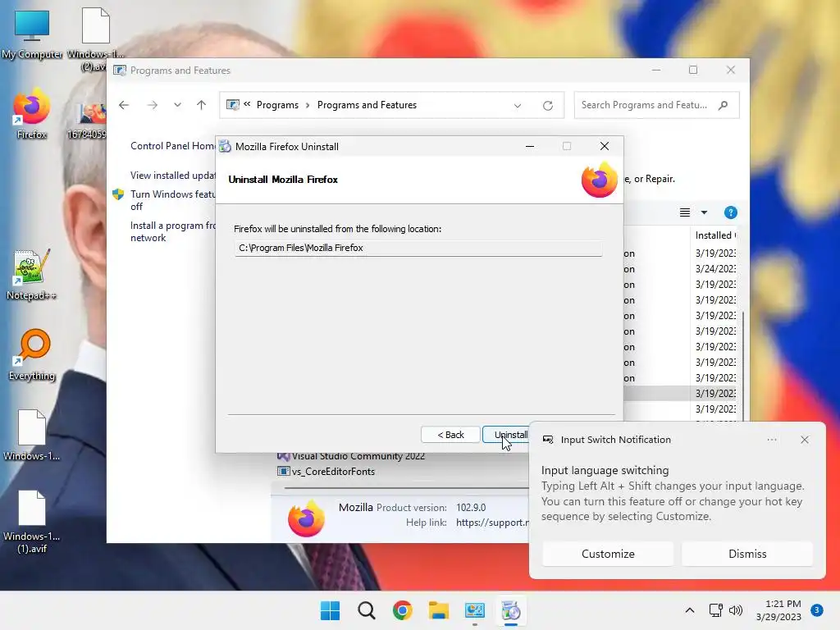Minimize the Mozilla Firefox Uninstall dialog
This screenshot has width=840, height=630.
pos(530,146)
